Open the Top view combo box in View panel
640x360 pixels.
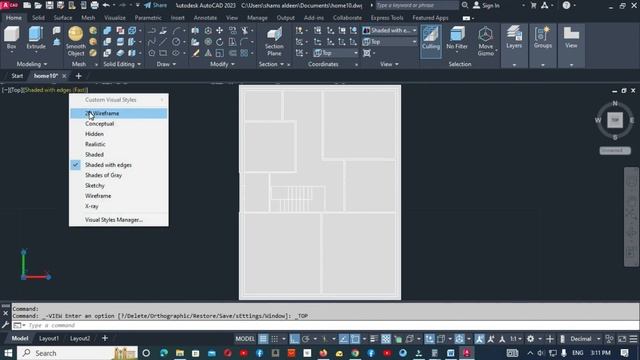[x=389, y=42]
